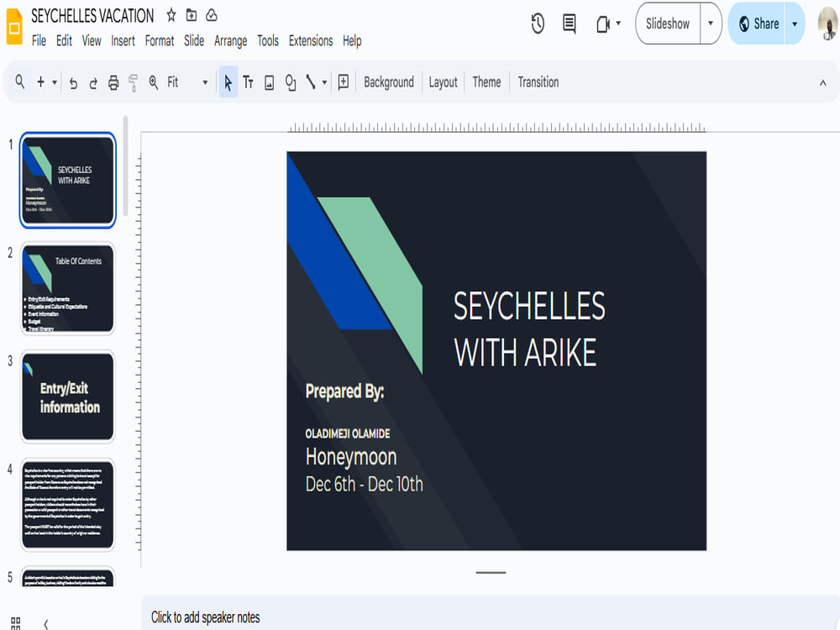
Task: Open Share options dropdown arrow
Action: (795, 24)
